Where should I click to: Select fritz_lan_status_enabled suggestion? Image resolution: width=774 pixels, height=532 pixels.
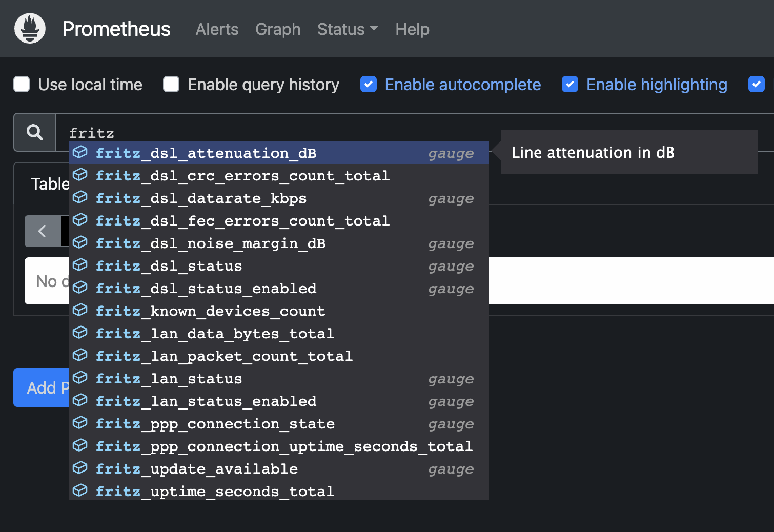click(279, 401)
